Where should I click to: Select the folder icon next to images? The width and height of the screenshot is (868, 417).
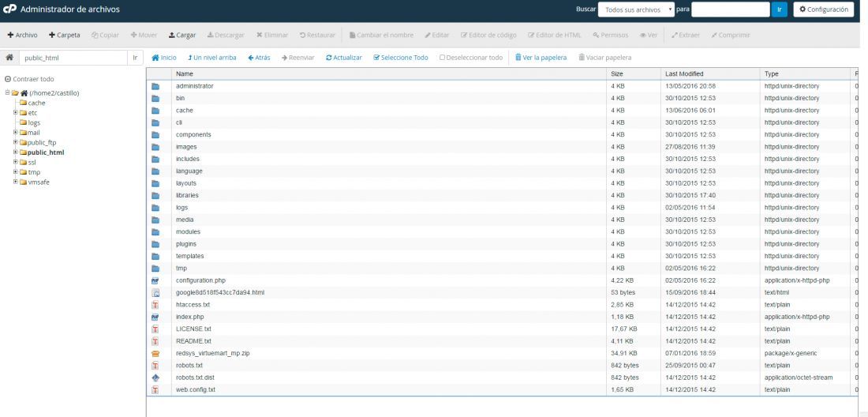(x=155, y=148)
